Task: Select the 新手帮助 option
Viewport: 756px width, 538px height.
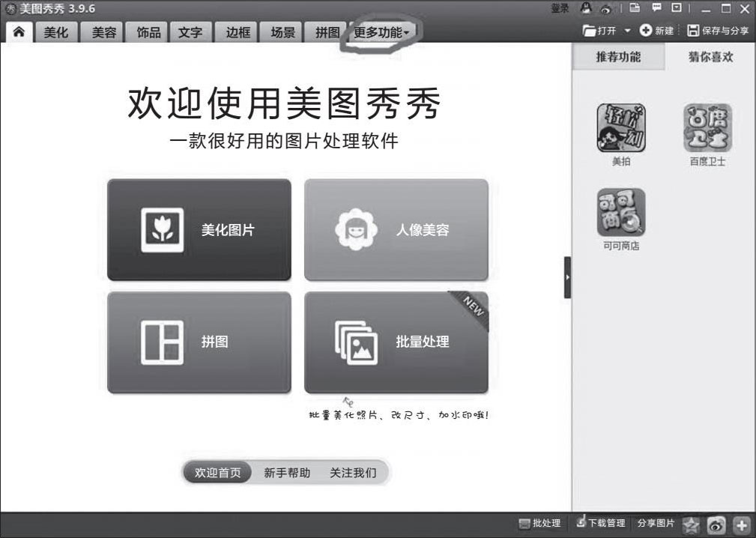Action: pos(287,473)
